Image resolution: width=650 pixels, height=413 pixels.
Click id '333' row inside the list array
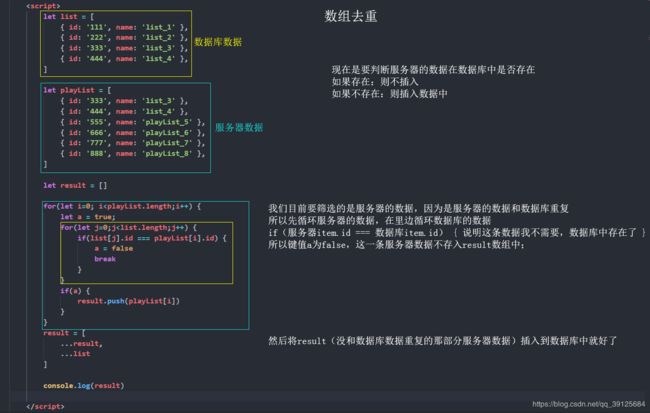point(124,48)
